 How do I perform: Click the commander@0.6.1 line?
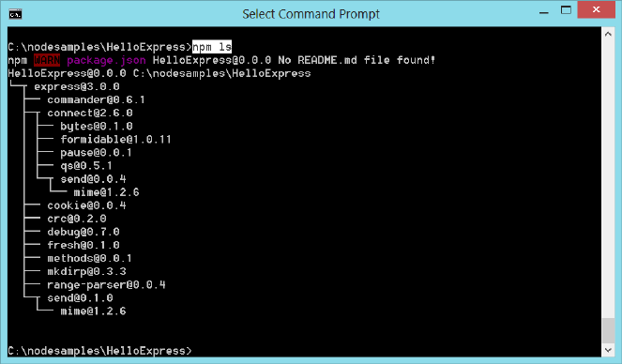96,99
